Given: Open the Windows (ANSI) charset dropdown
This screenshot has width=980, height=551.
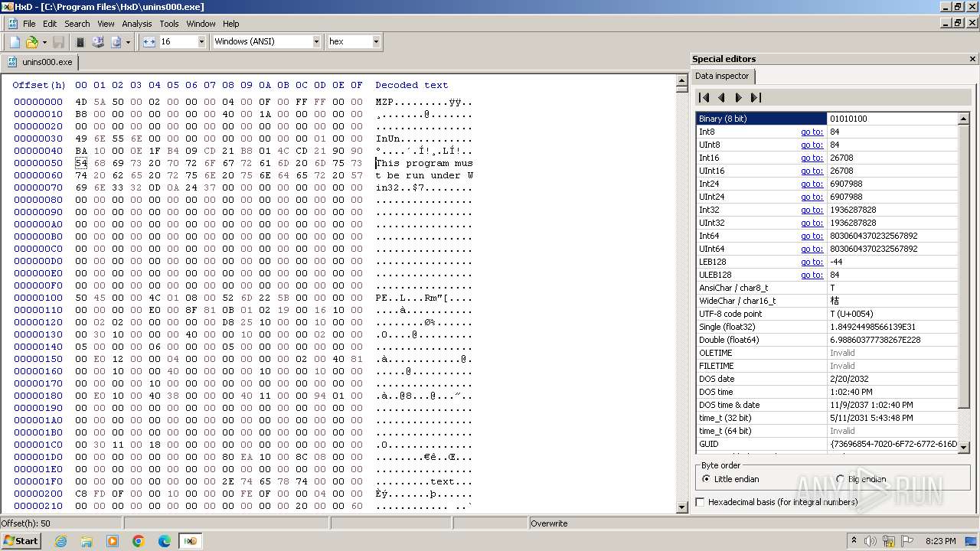Looking at the screenshot, I should pos(316,41).
